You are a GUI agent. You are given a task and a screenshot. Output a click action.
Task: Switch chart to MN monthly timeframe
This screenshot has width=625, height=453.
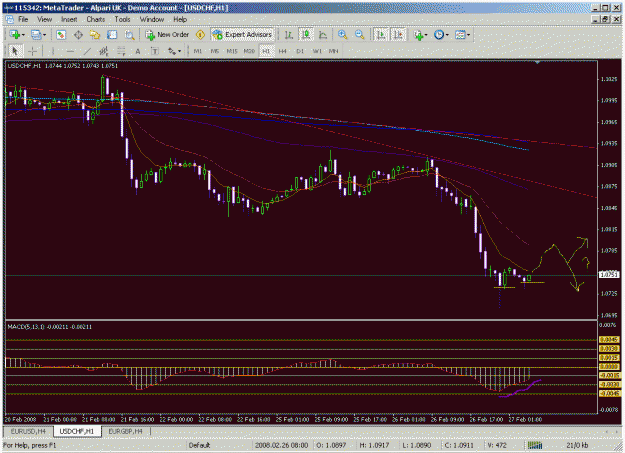pyautogui.click(x=334, y=51)
